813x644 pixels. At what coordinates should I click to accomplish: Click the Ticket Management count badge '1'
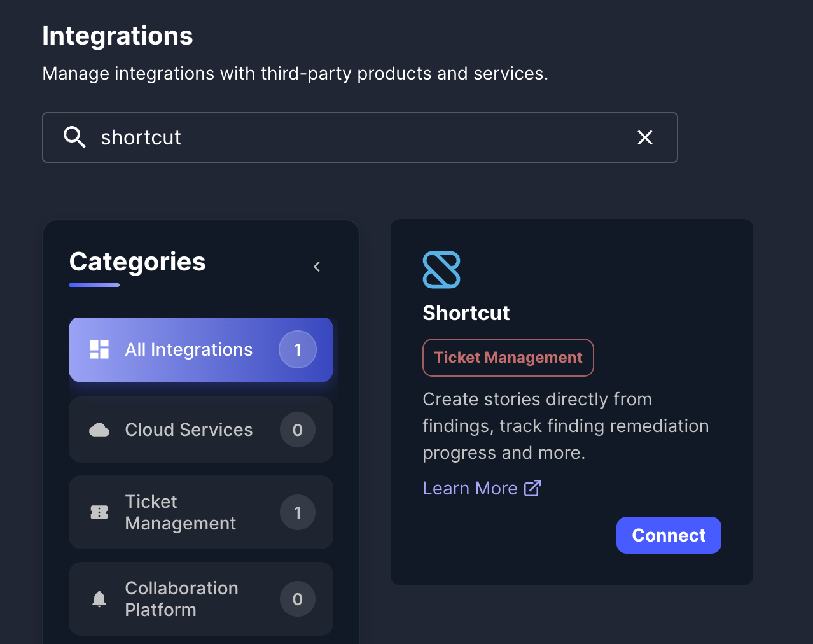tap(298, 512)
